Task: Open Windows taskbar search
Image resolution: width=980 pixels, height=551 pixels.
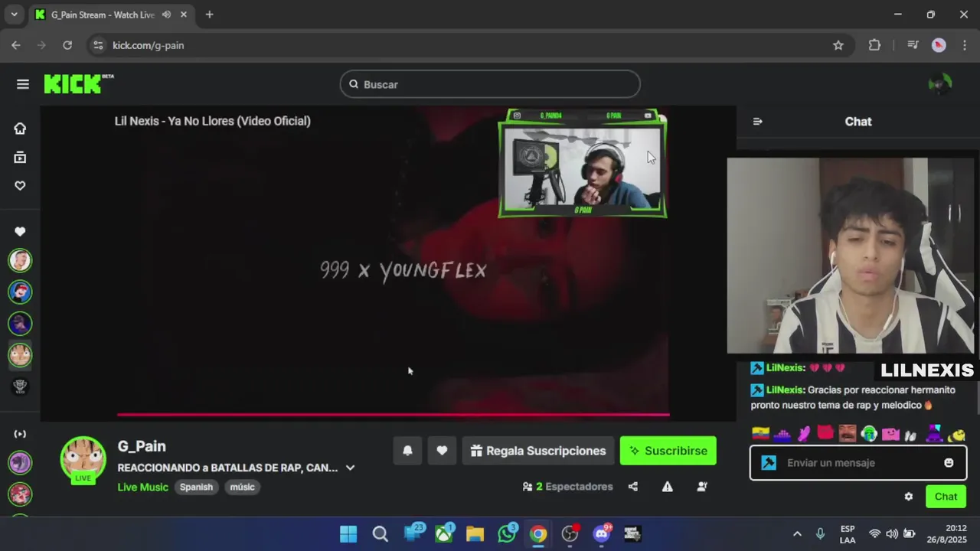Action: pos(380,533)
